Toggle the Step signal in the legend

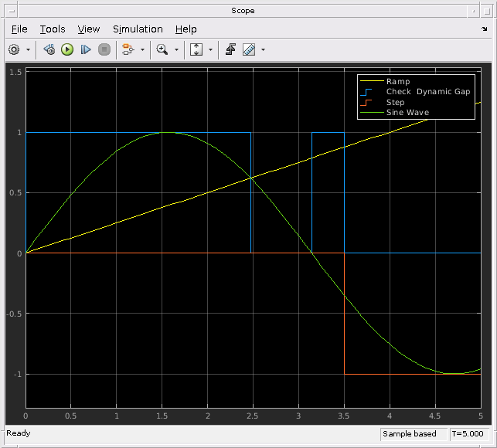(395, 102)
